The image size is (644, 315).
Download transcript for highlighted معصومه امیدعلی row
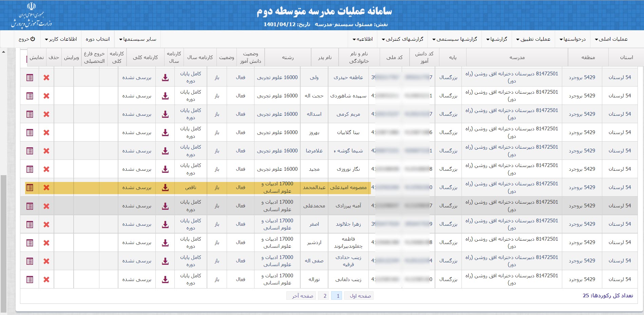click(x=165, y=187)
